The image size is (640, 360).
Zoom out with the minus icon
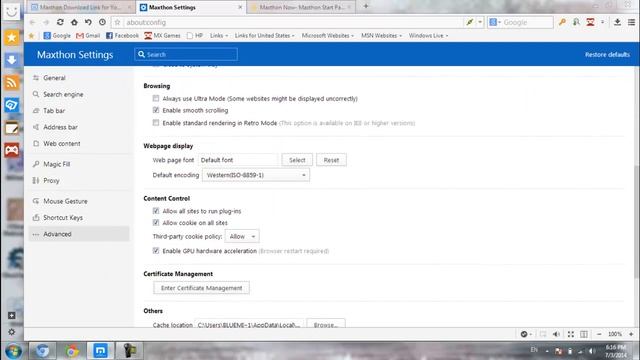coord(599,334)
